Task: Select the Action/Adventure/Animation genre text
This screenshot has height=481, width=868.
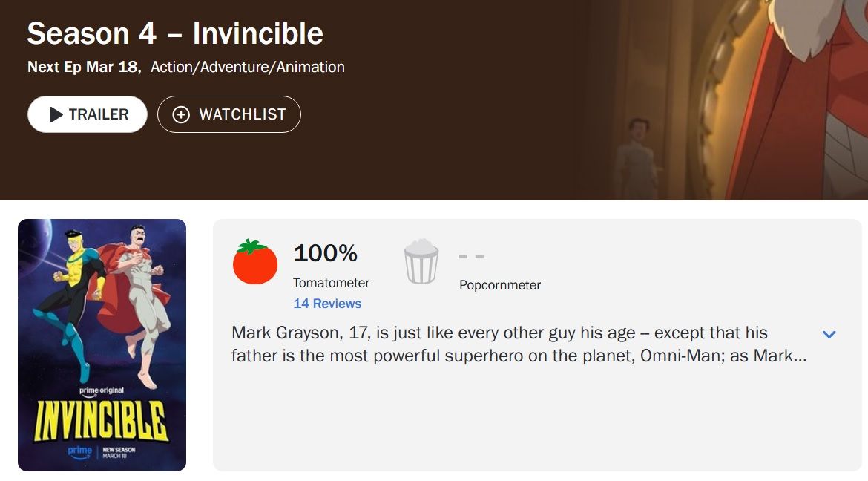Action: pyautogui.click(x=248, y=67)
